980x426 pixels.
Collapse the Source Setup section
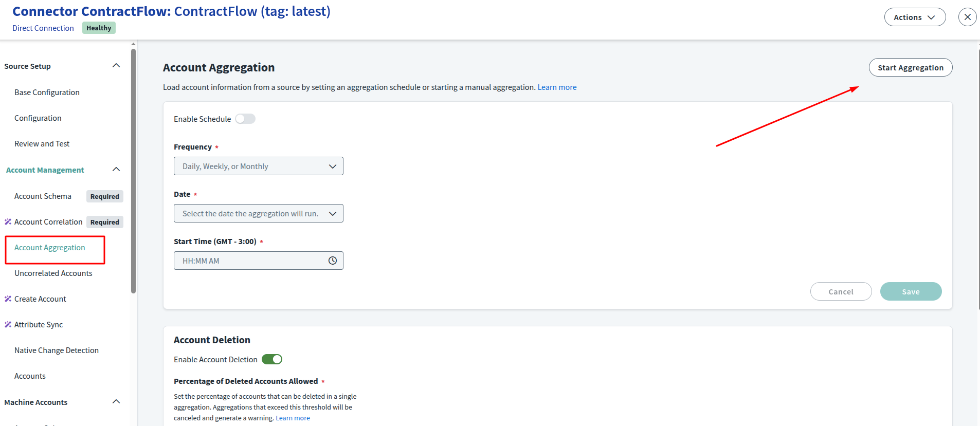(116, 66)
